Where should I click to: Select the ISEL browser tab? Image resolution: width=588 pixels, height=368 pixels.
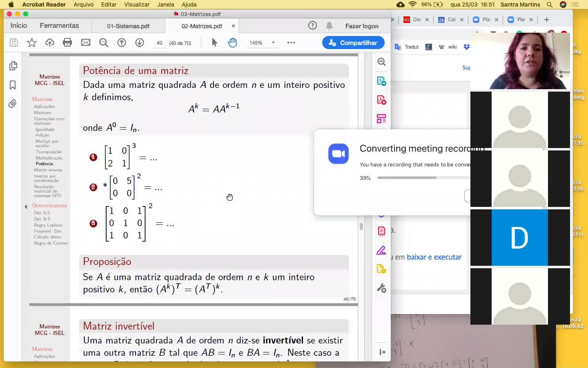416,19
